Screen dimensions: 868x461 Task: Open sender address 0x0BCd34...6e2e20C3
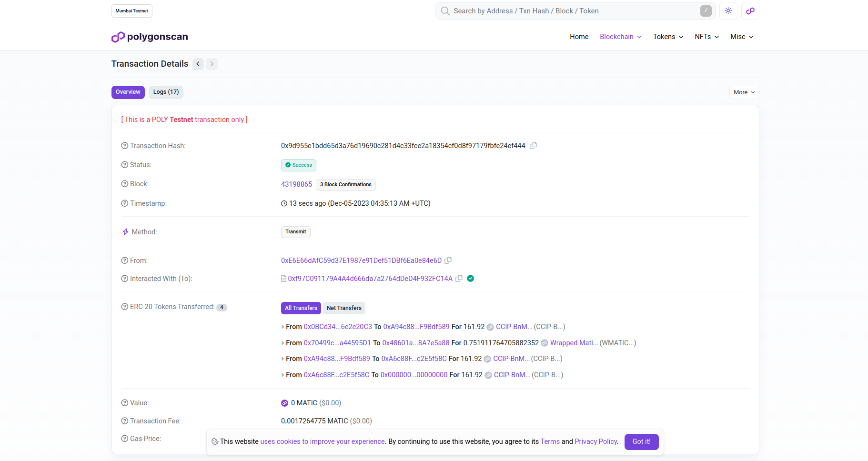pyautogui.click(x=338, y=327)
